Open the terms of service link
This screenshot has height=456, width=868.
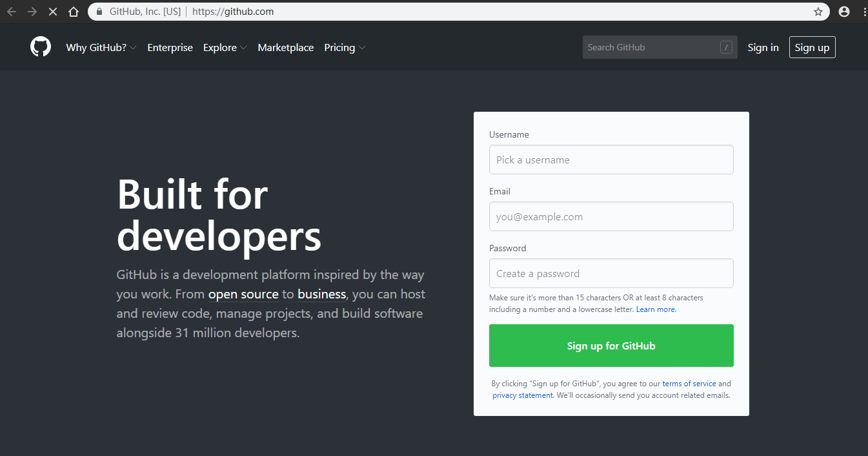tap(689, 384)
